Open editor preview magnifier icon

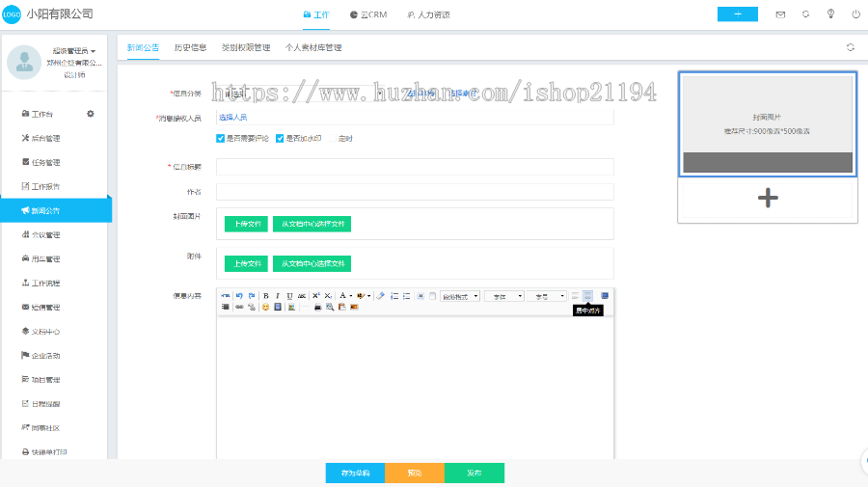(x=330, y=307)
